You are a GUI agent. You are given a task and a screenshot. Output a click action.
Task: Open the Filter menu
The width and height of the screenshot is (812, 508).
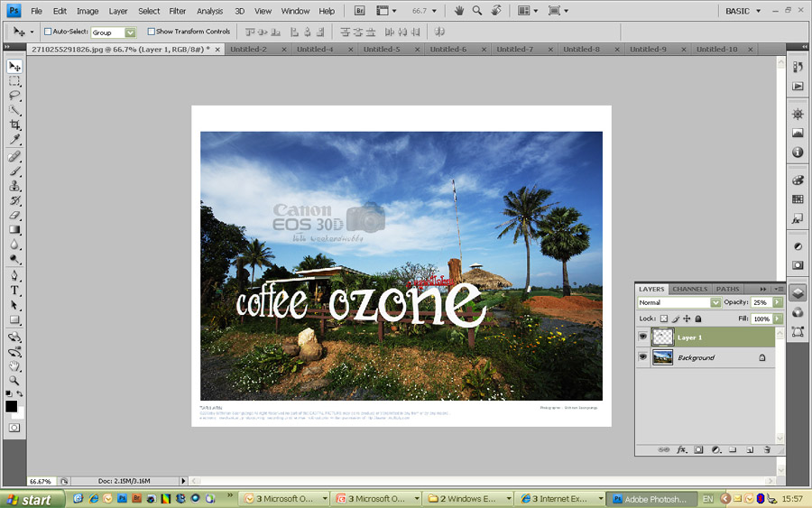(x=178, y=11)
